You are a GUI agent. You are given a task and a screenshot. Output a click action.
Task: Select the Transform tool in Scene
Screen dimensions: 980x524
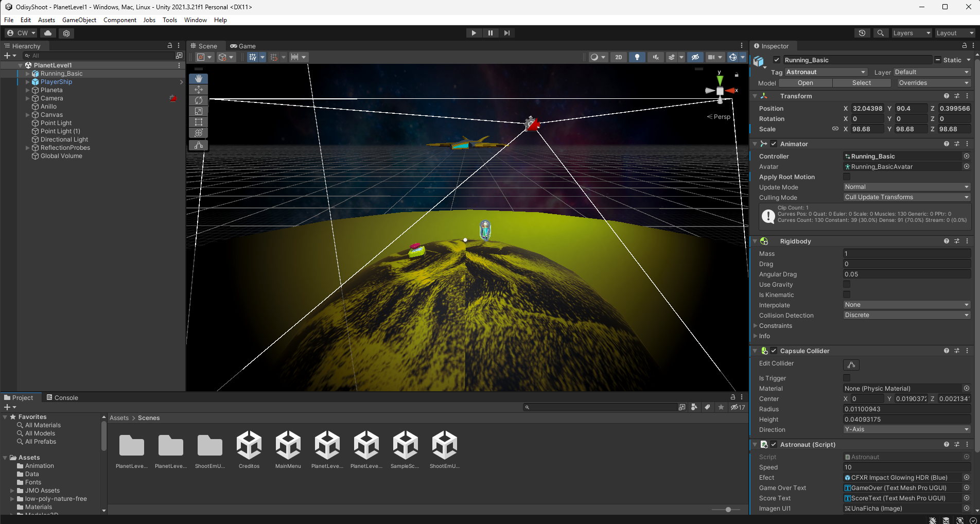pyautogui.click(x=199, y=132)
